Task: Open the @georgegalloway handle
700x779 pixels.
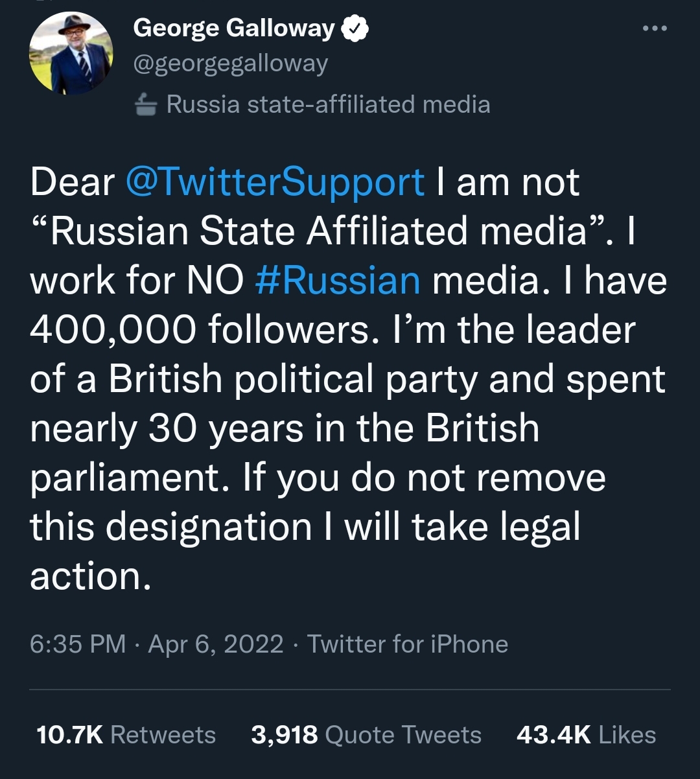Action: pos(230,64)
